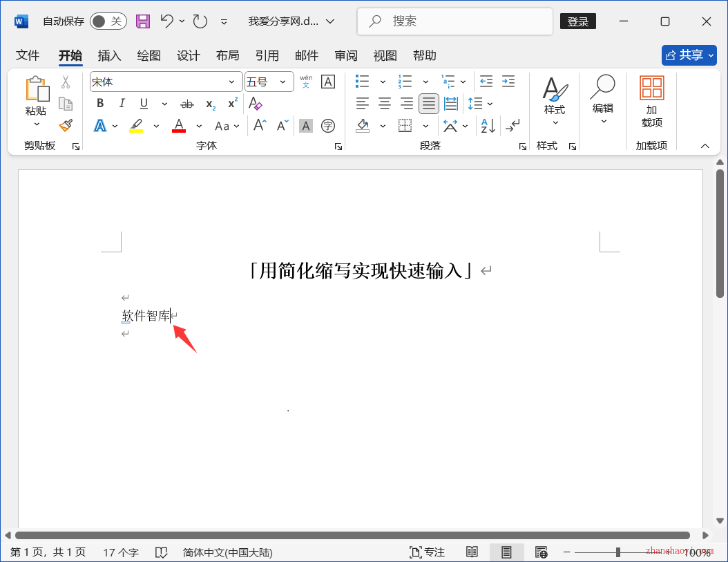Image resolution: width=728 pixels, height=562 pixels.
Task: Switch to the Insert (插入) tab
Action: (x=110, y=56)
